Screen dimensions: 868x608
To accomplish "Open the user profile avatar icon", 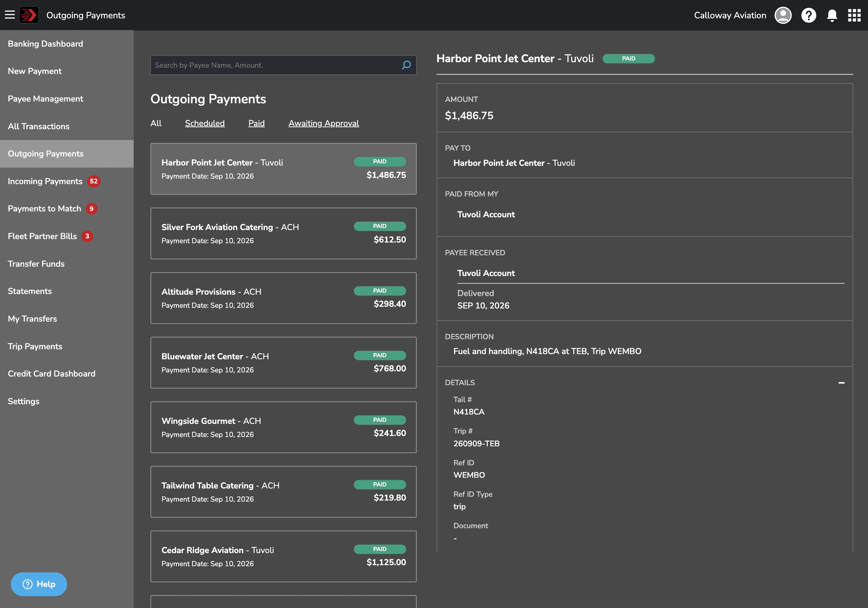I will point(783,15).
